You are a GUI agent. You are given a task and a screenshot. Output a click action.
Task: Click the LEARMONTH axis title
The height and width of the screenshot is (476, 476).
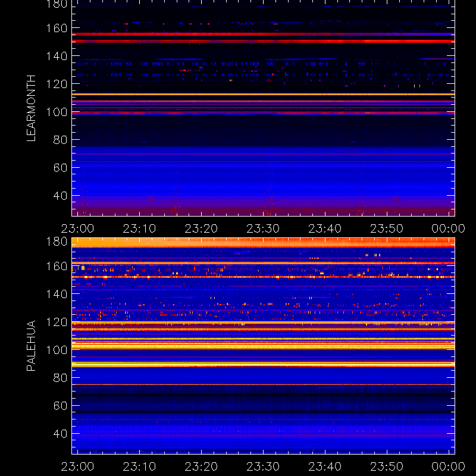pos(31,108)
